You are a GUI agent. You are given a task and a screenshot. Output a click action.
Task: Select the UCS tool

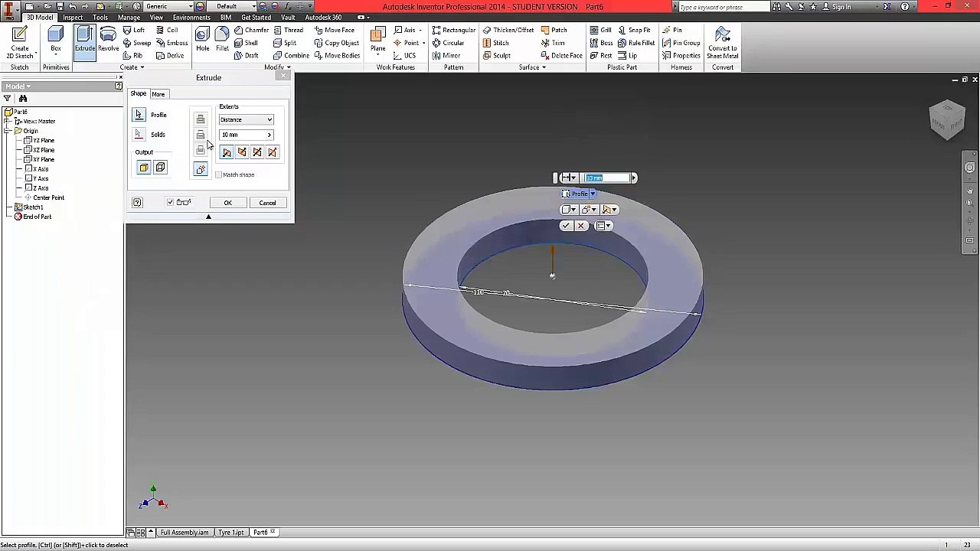[404, 56]
